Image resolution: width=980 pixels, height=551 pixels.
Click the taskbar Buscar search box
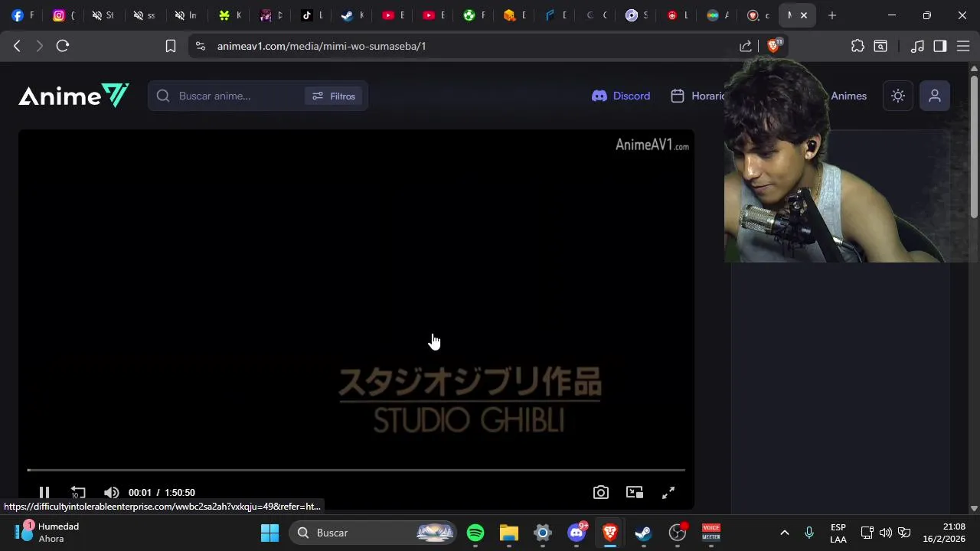tap(373, 533)
